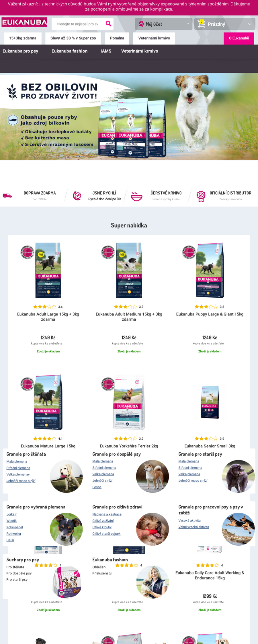Click the fresh food bowl icon
This screenshot has width=258, height=644.
coord(136,196)
